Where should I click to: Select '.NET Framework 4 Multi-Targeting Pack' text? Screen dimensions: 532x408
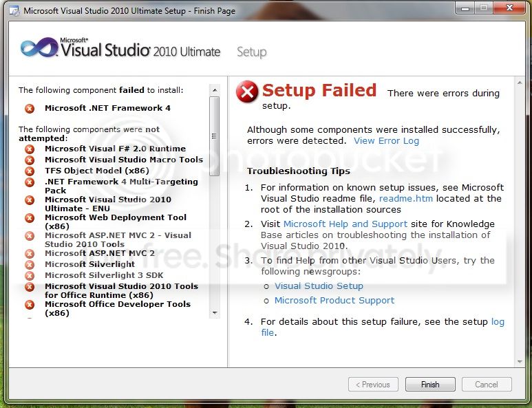click(x=121, y=186)
